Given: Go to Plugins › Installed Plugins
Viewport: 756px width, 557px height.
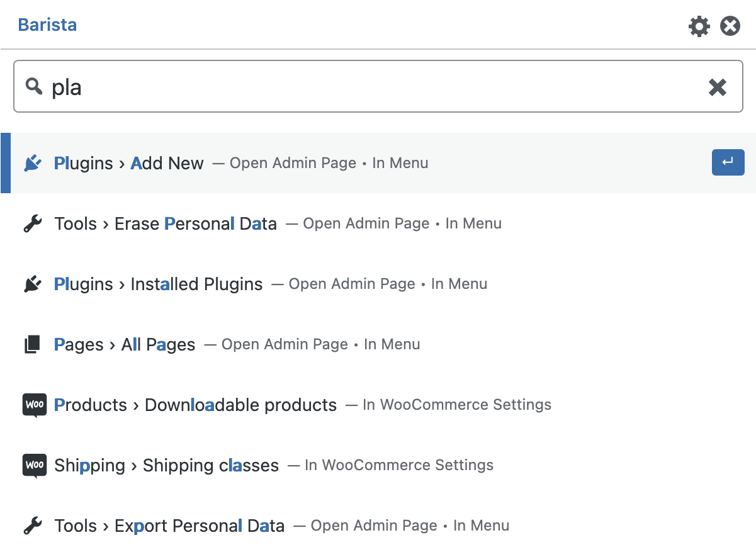Looking at the screenshot, I should (159, 284).
